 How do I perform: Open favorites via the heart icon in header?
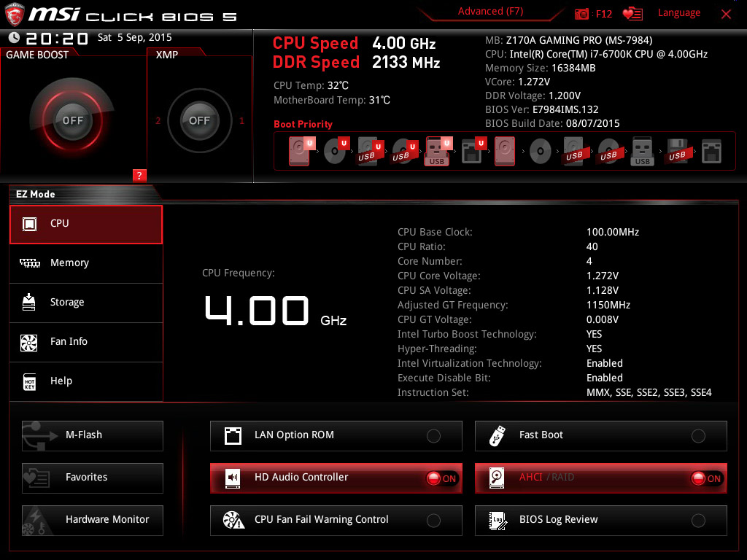(632, 14)
